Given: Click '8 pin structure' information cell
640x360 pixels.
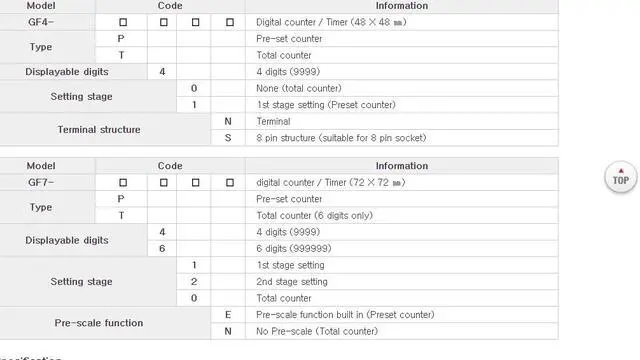Looking at the screenshot, I should 402,138.
